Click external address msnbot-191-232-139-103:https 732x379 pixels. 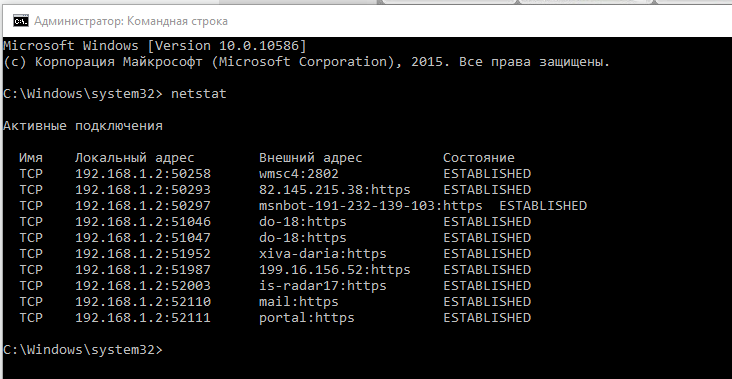371,205
